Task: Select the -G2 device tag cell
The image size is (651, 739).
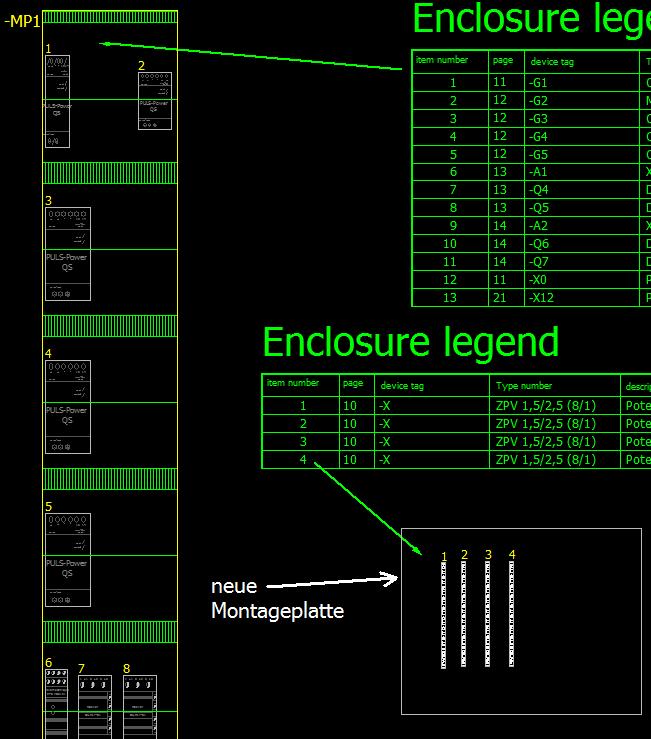Action: (582, 100)
